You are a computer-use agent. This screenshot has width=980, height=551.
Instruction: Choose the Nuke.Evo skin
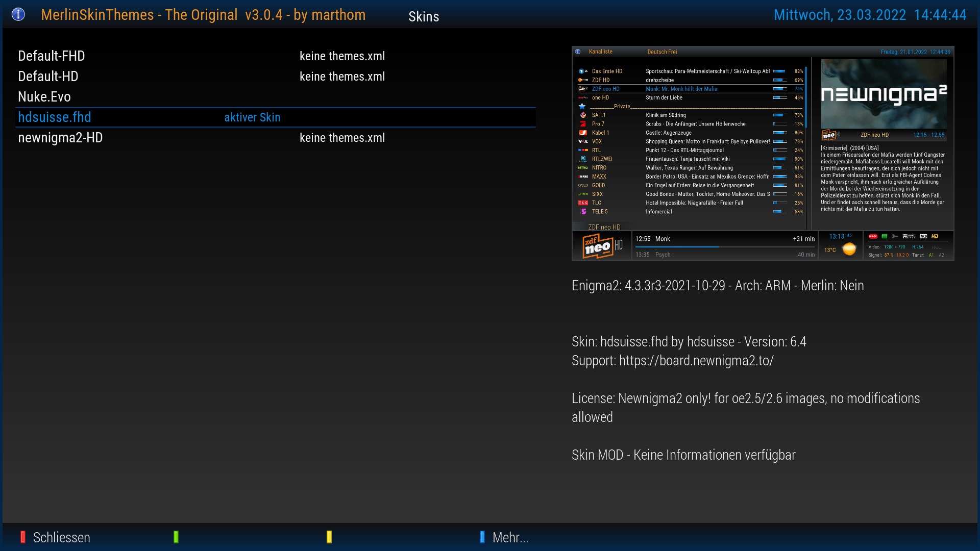click(x=44, y=97)
